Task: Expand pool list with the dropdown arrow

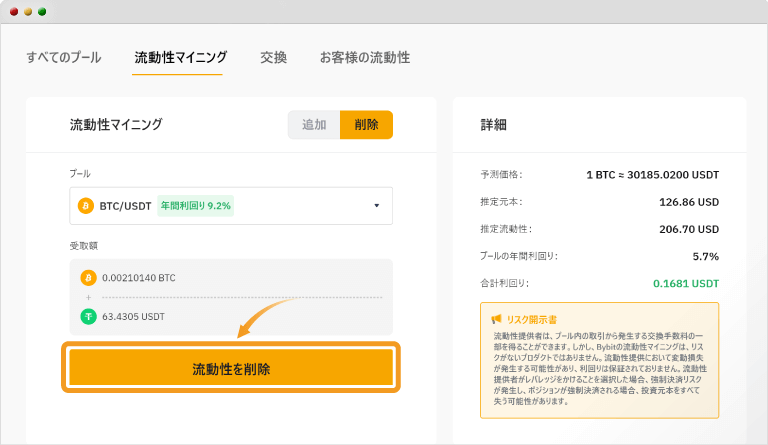Action: (377, 206)
